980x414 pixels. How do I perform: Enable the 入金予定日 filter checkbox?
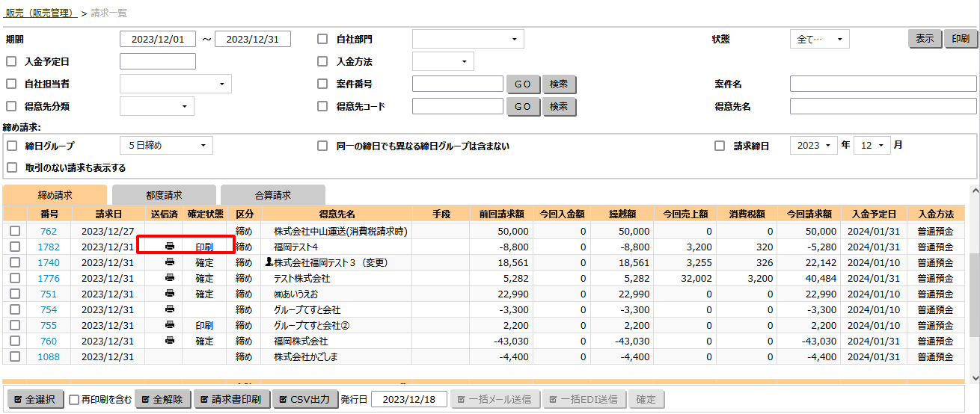[11, 62]
